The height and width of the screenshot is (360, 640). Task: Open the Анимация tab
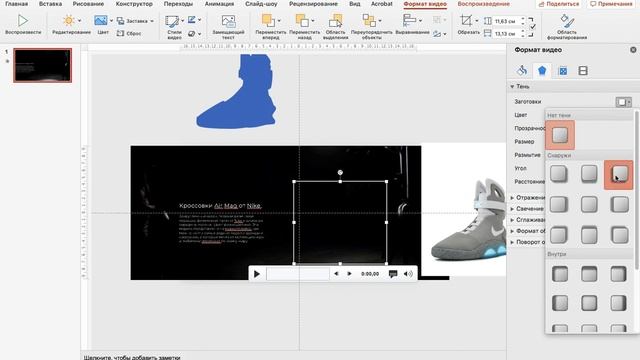click(x=219, y=4)
